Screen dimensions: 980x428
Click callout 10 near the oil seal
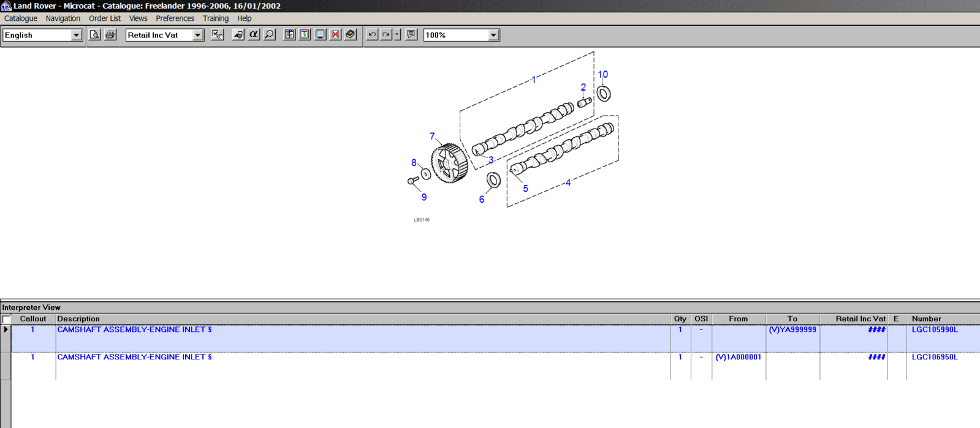coord(603,75)
